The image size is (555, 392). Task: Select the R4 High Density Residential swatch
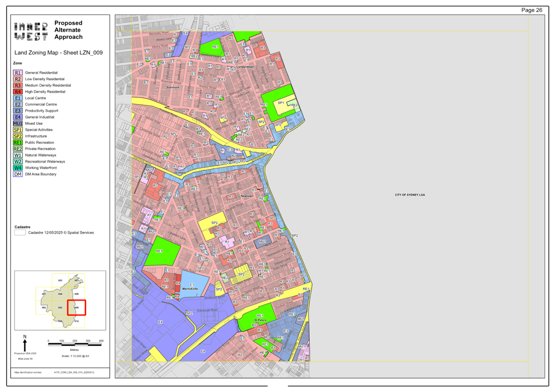[18, 91]
